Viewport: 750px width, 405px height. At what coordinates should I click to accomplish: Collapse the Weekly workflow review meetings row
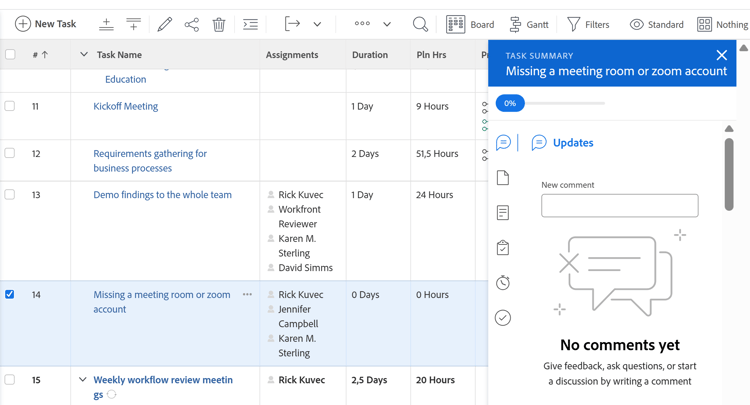[83, 380]
